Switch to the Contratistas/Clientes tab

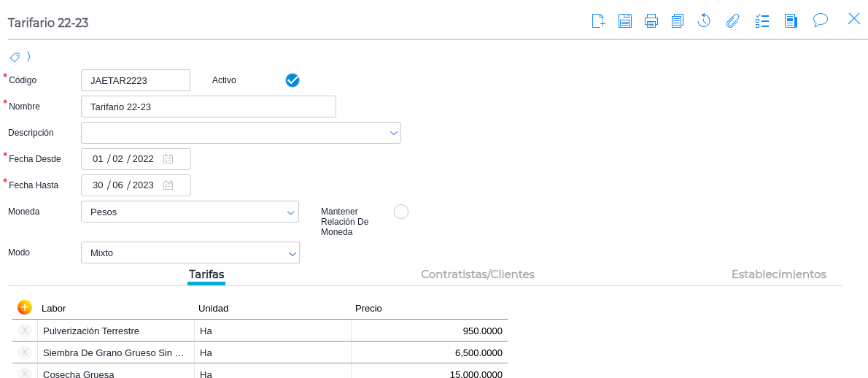478,274
